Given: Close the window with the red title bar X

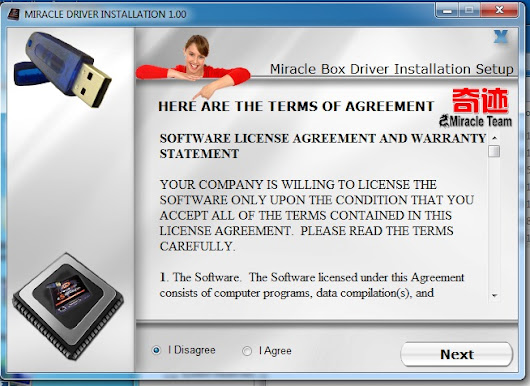Looking at the screenshot, I should (x=499, y=10).
